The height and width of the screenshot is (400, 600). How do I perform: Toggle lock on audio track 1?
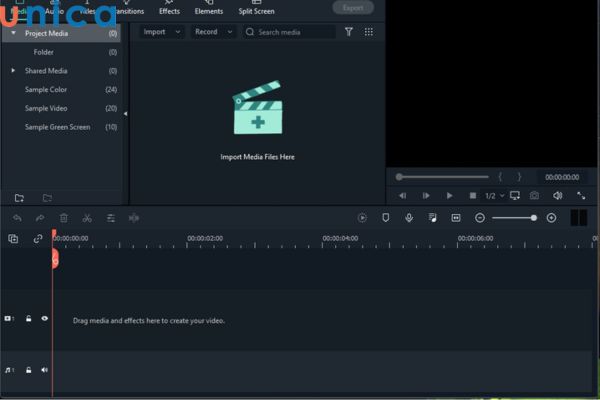click(28, 370)
